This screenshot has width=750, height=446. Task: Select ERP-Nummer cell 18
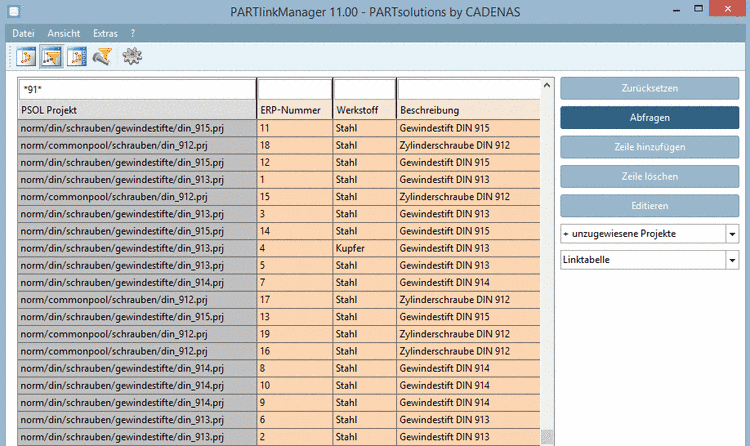click(x=294, y=145)
